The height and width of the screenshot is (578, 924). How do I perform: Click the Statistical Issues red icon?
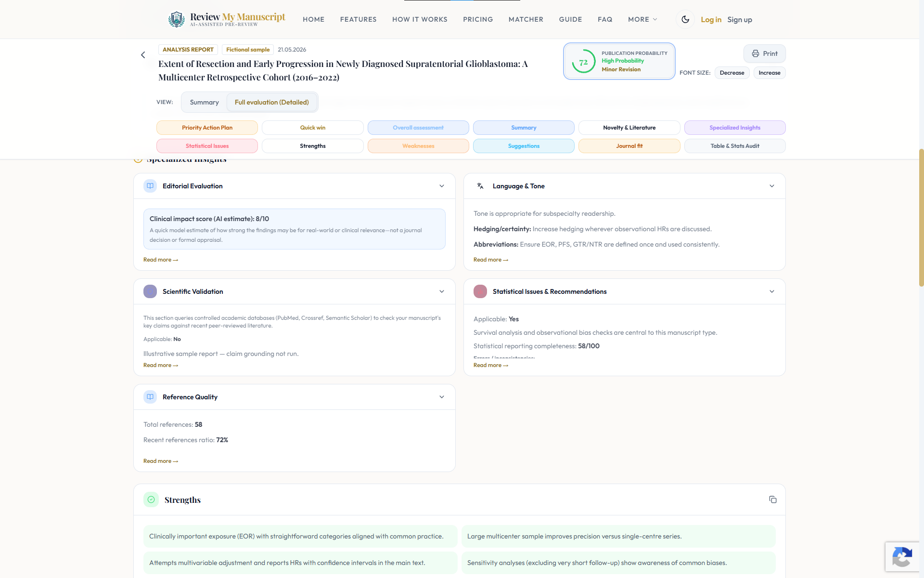point(480,291)
